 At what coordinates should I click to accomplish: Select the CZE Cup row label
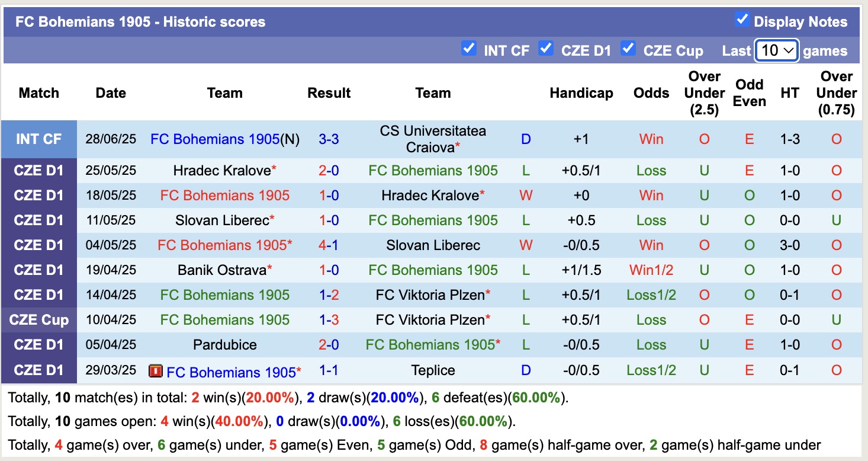(39, 319)
